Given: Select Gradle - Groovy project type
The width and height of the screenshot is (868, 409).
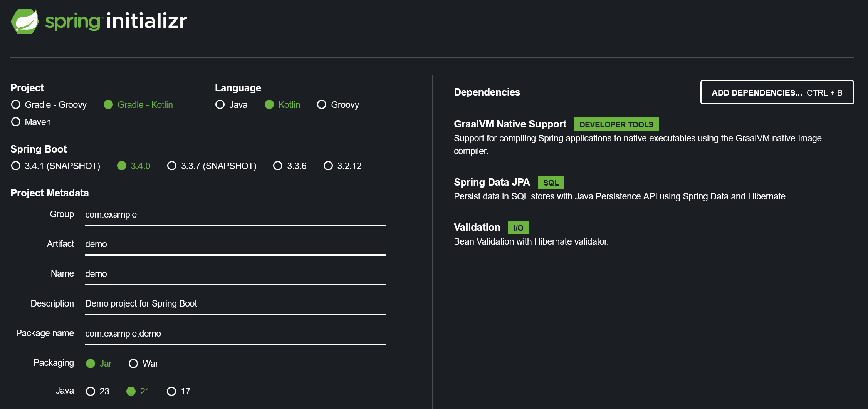Looking at the screenshot, I should click(49, 105).
